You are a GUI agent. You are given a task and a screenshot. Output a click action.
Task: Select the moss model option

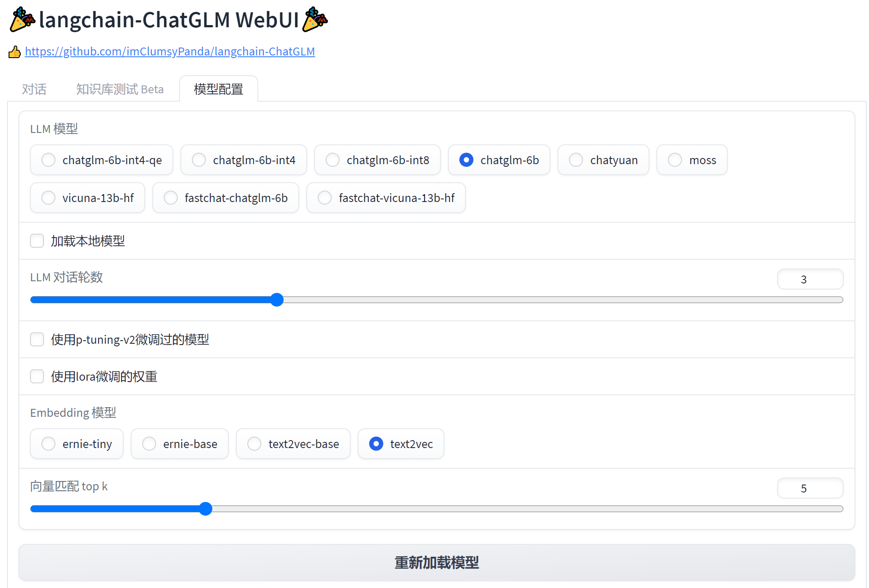tap(675, 160)
